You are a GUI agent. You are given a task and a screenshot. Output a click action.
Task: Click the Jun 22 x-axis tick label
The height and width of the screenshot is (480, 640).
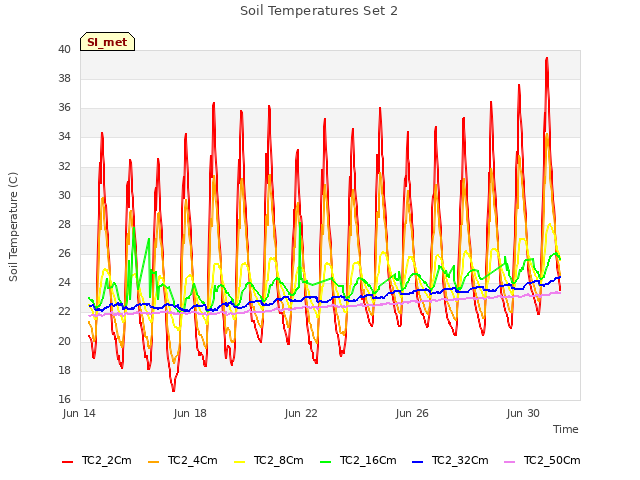[301, 413]
